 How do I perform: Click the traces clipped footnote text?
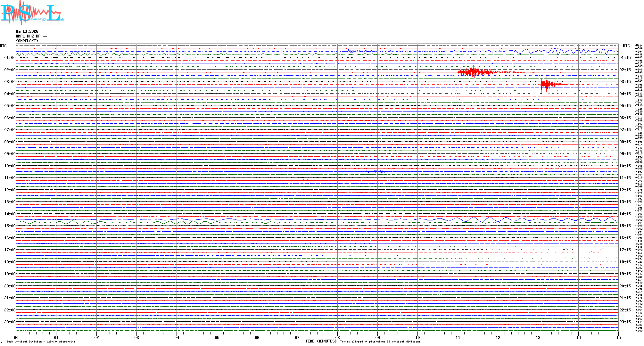380,342
